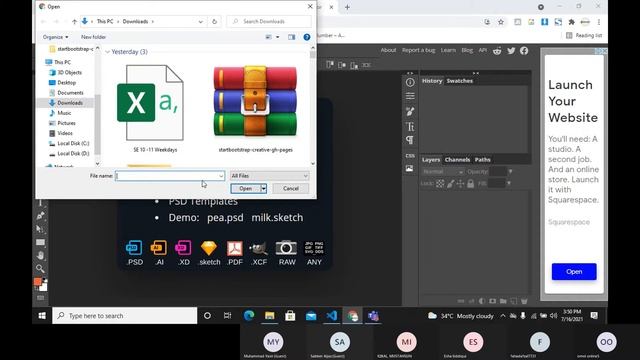Toggle the preview pane button in Open dialog
Image resolution: width=640 pixels, height=360 pixels.
click(x=291, y=37)
